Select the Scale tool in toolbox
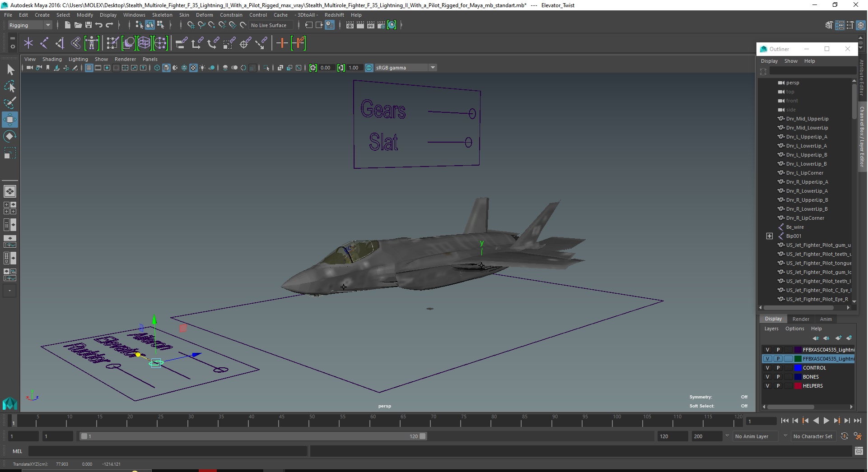This screenshot has height=472, width=868. 10,153
